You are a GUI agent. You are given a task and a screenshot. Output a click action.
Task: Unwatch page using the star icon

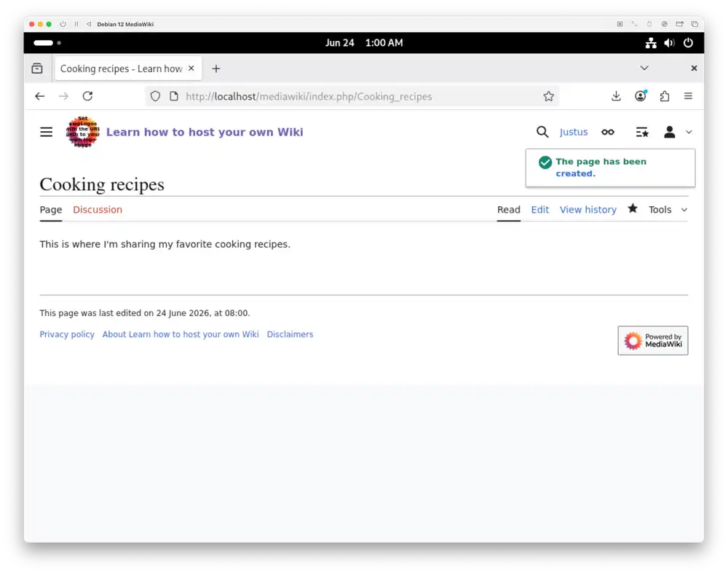point(633,208)
